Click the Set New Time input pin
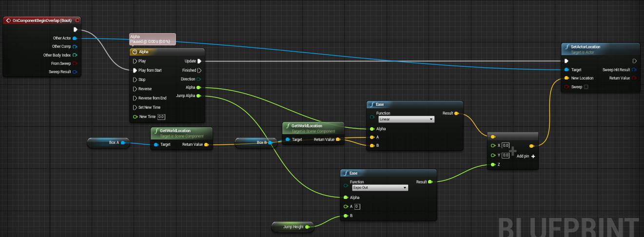The height and width of the screenshot is (237, 644). pyautogui.click(x=135, y=107)
